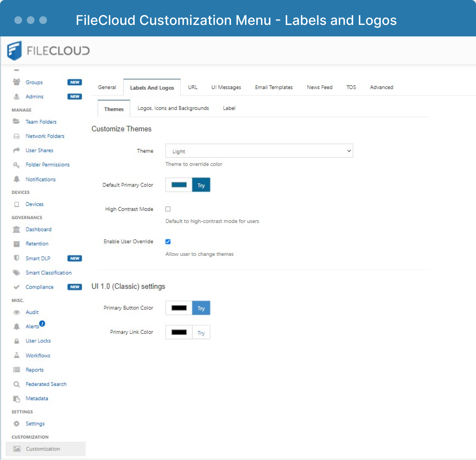Image resolution: width=476 pixels, height=460 pixels.
Task: Open the Admins sidebar link
Action: pyautogui.click(x=34, y=96)
